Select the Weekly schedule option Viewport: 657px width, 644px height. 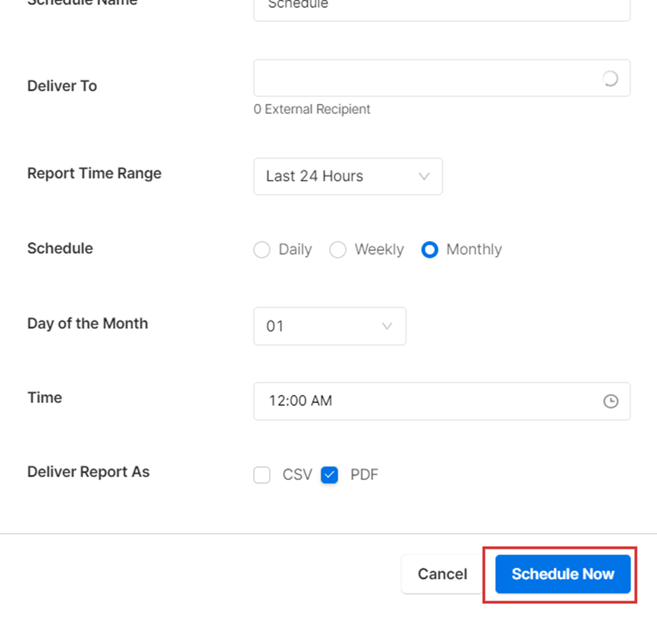[x=338, y=250]
